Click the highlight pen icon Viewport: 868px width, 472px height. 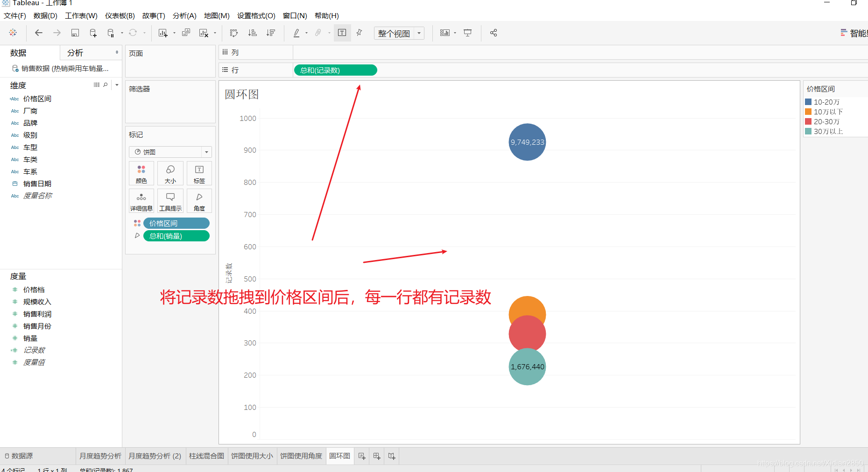(x=296, y=33)
